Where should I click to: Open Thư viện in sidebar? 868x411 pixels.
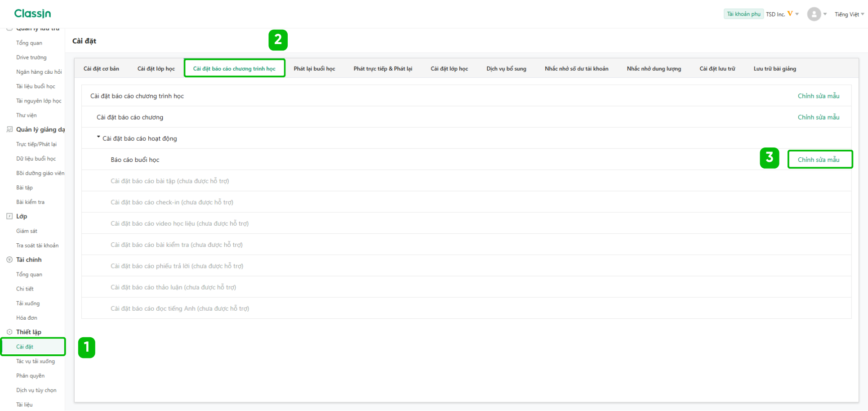(26, 115)
